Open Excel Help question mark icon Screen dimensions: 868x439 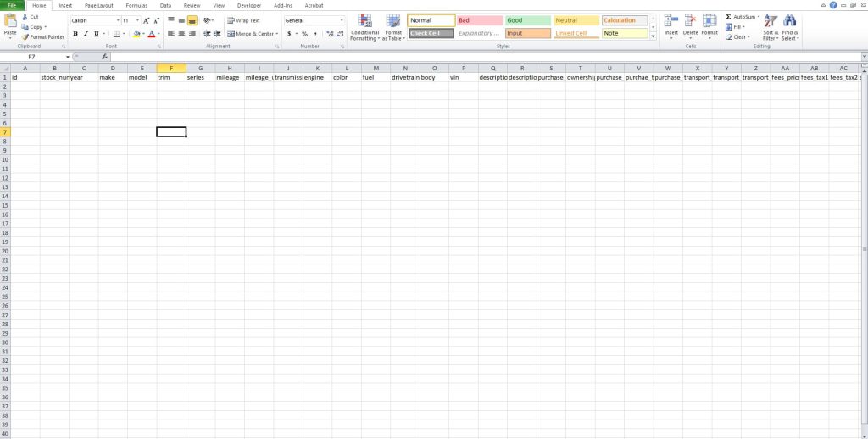click(833, 5)
